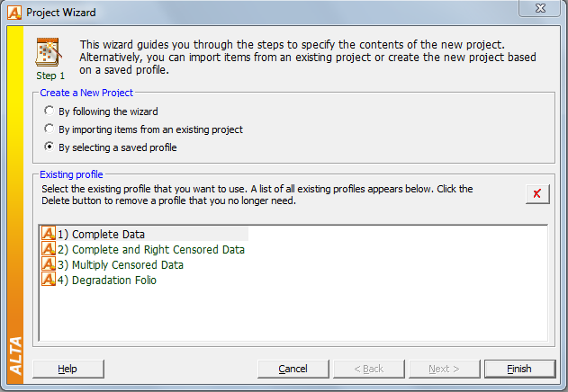Click the ALTA application icon in title bar
Image resolution: width=568 pixels, height=392 pixels.
tap(14, 13)
